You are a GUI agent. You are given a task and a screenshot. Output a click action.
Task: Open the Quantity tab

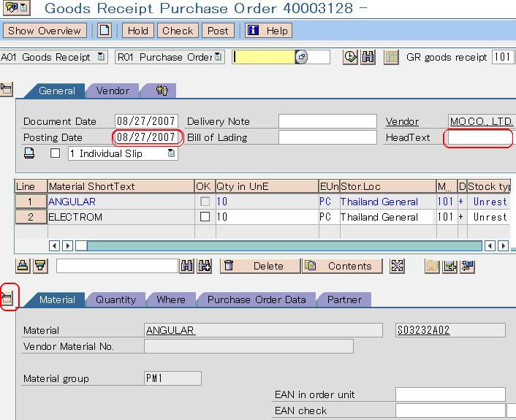115,299
